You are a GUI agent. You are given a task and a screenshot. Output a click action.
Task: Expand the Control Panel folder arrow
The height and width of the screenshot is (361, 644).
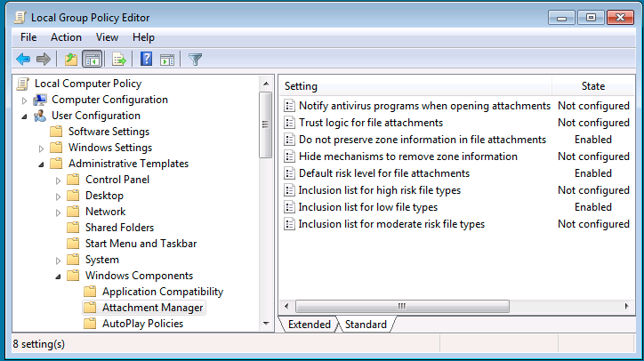[x=58, y=180]
